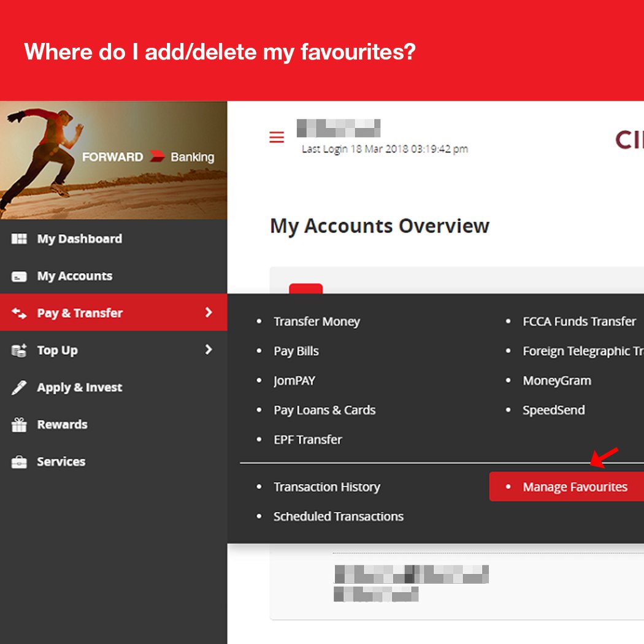Click the Pay & Transfer arrows icon
This screenshot has width=644, height=644.
click(19, 313)
